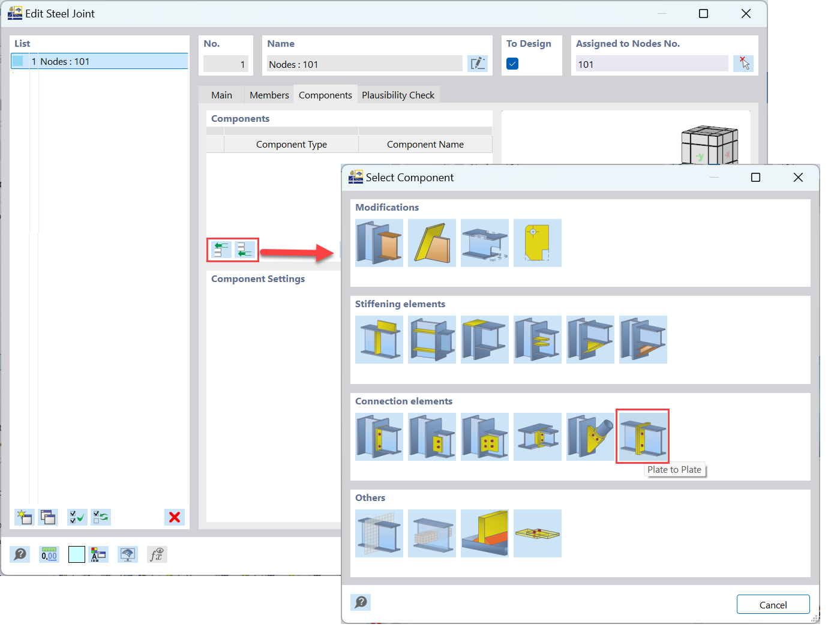
Task: Maximize the Edit Steel Joint window
Action: [x=704, y=13]
